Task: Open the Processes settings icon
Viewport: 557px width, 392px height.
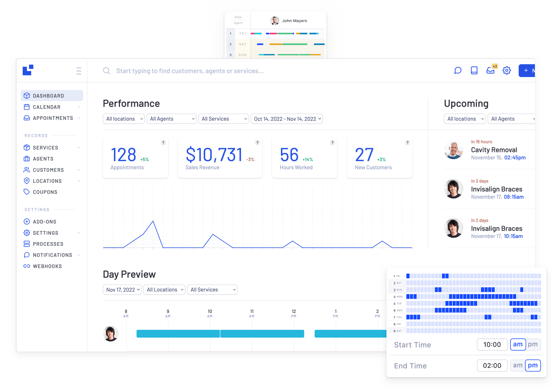Action: 27,244
